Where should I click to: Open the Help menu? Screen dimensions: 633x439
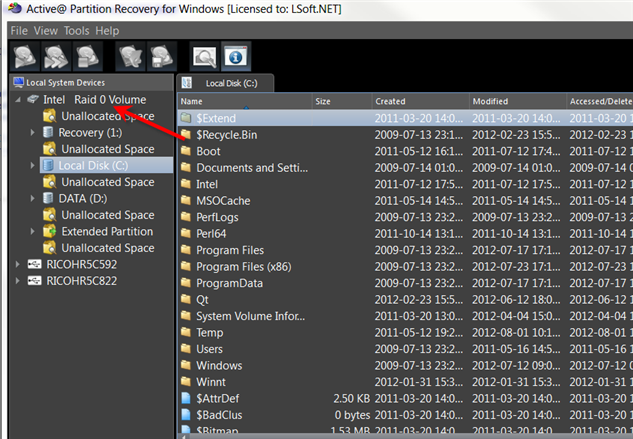(x=107, y=31)
